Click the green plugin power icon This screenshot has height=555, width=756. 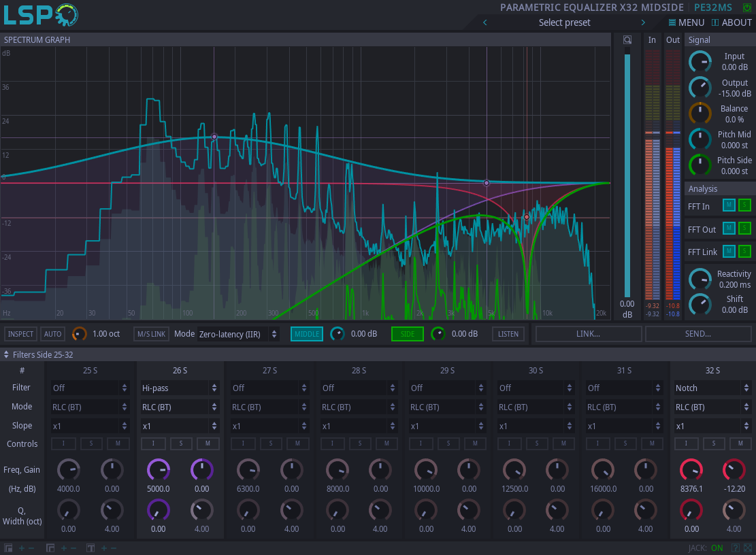tap(748, 7)
